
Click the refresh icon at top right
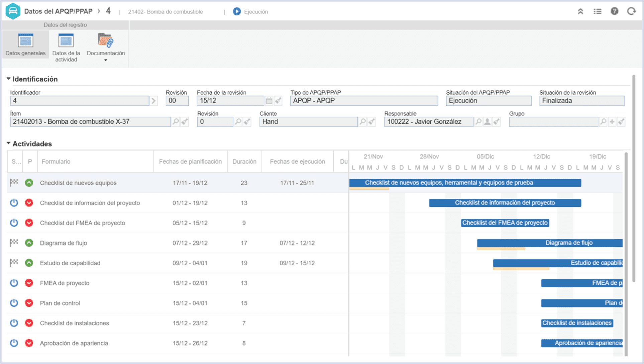pos(631,11)
